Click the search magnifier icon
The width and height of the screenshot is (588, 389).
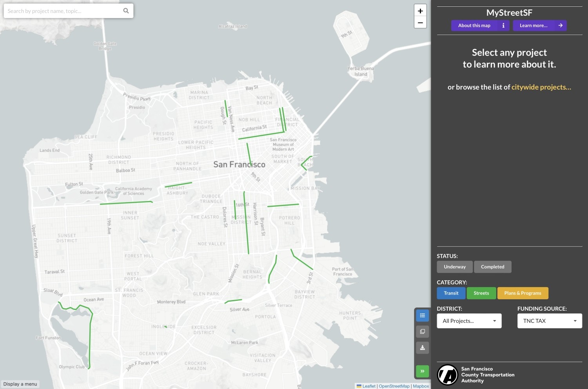tap(126, 11)
